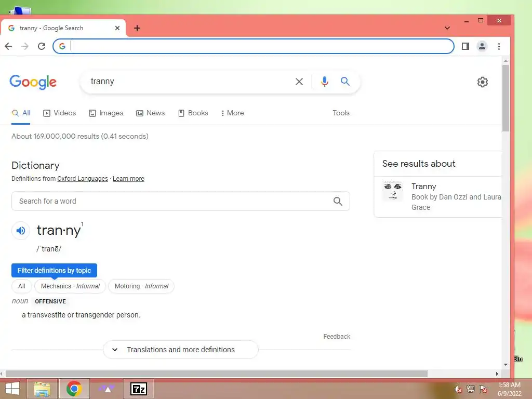The image size is (532, 399).
Task: Click the network tray icon
Action: (x=470, y=389)
